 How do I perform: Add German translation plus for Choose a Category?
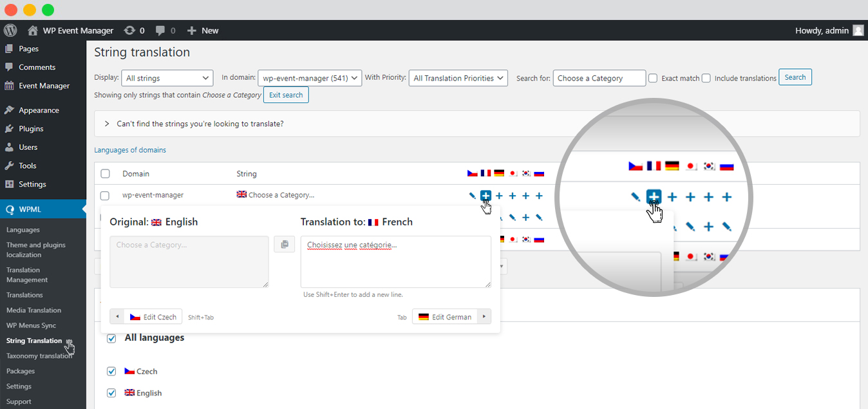pyautogui.click(x=500, y=196)
